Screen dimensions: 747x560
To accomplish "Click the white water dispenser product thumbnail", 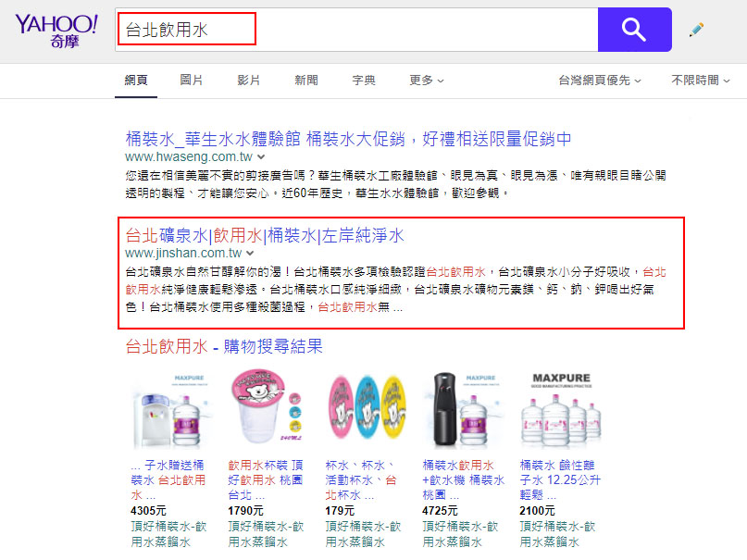I will click(x=170, y=410).
